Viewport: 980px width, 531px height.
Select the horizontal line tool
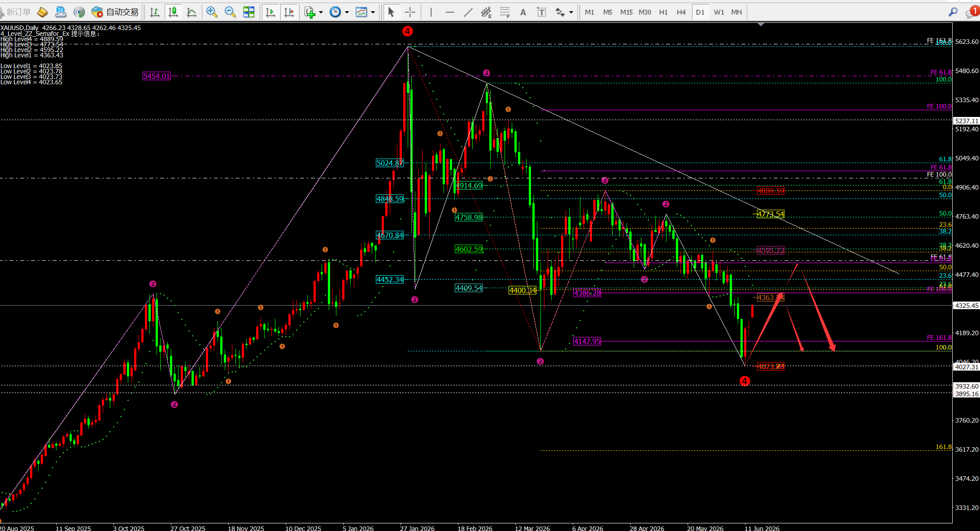(449, 12)
